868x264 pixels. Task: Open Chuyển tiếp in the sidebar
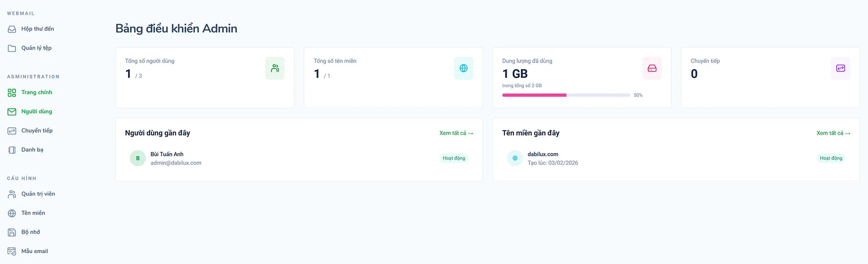(x=37, y=130)
